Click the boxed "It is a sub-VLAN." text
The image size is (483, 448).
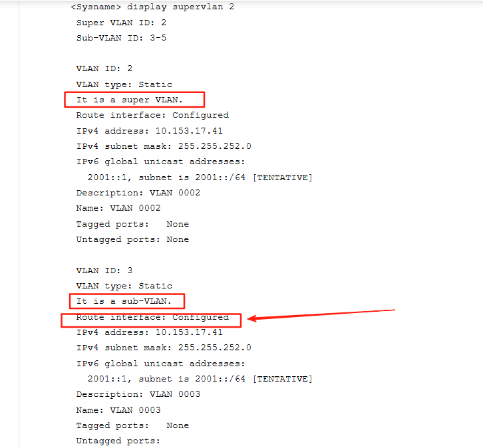click(127, 301)
